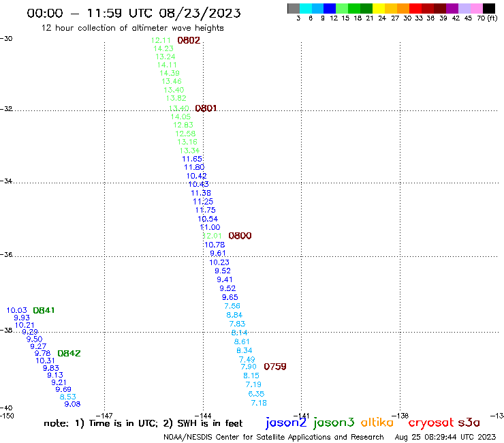Click the altika satellite label
Image resolution: width=504 pixels, height=443 pixels.
[377, 423]
